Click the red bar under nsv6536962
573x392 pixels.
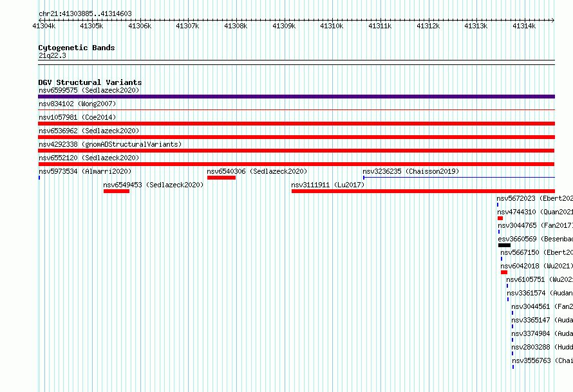(x=296, y=137)
